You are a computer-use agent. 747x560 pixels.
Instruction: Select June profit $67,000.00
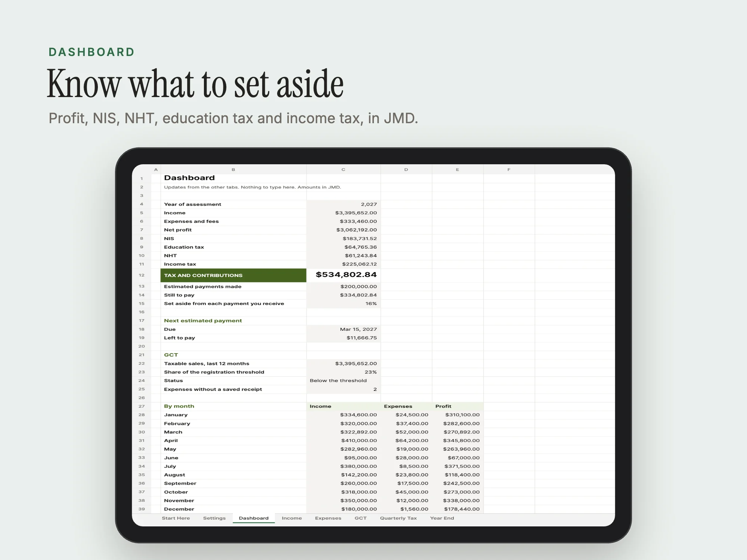pyautogui.click(x=458, y=458)
